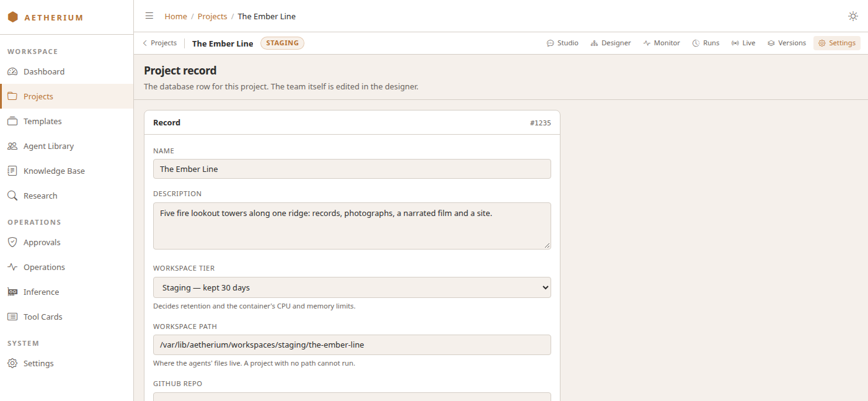Toggle the sidebar hamburger menu icon
This screenshot has width=868, height=401.
pos(149,16)
